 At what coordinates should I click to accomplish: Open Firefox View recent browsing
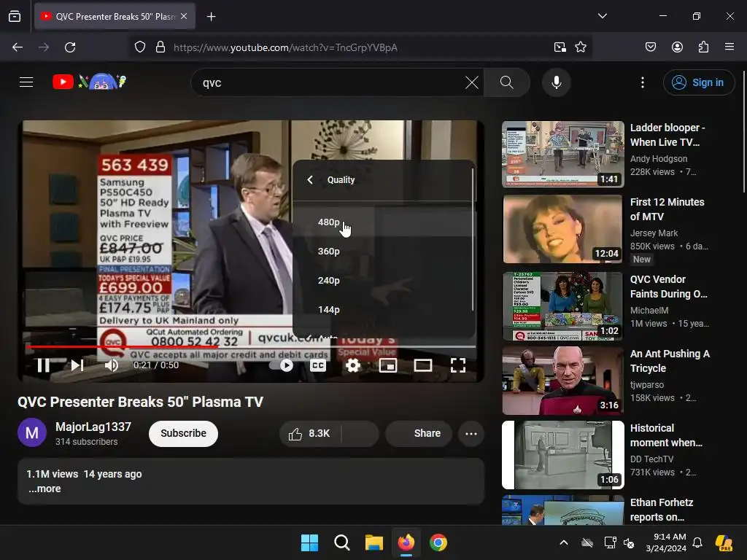click(15, 16)
